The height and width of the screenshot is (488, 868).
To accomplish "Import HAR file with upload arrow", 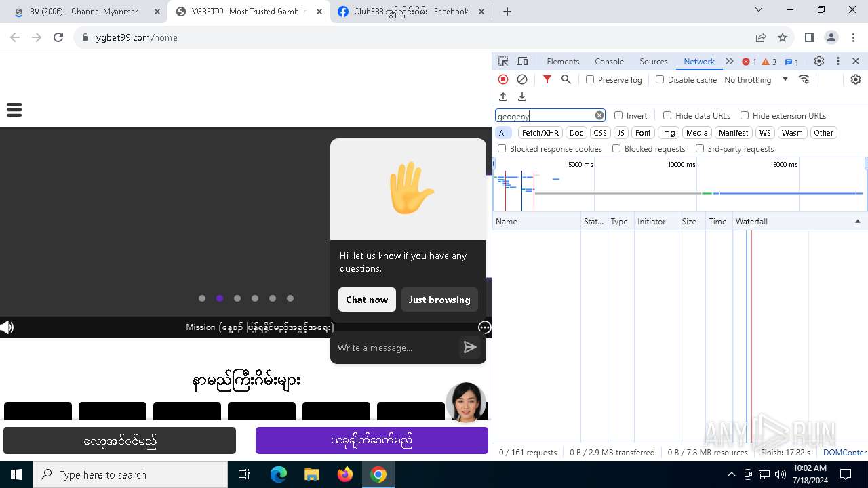I will [x=503, y=97].
